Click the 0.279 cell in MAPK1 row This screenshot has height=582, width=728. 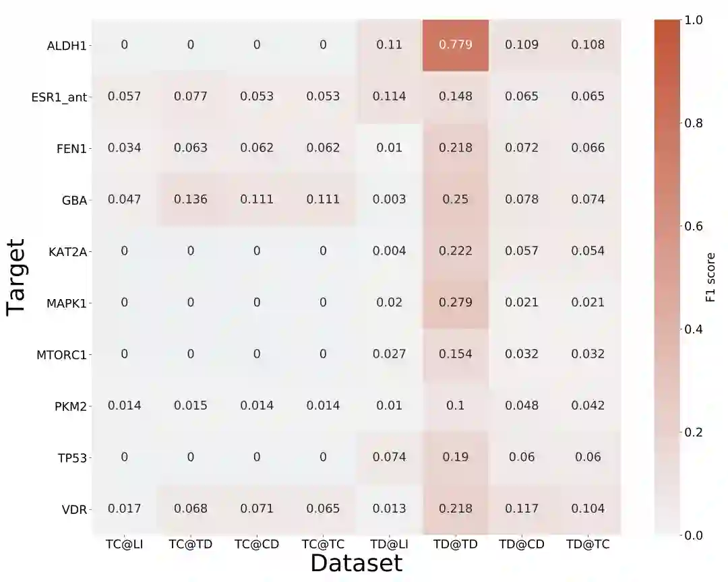click(x=455, y=302)
